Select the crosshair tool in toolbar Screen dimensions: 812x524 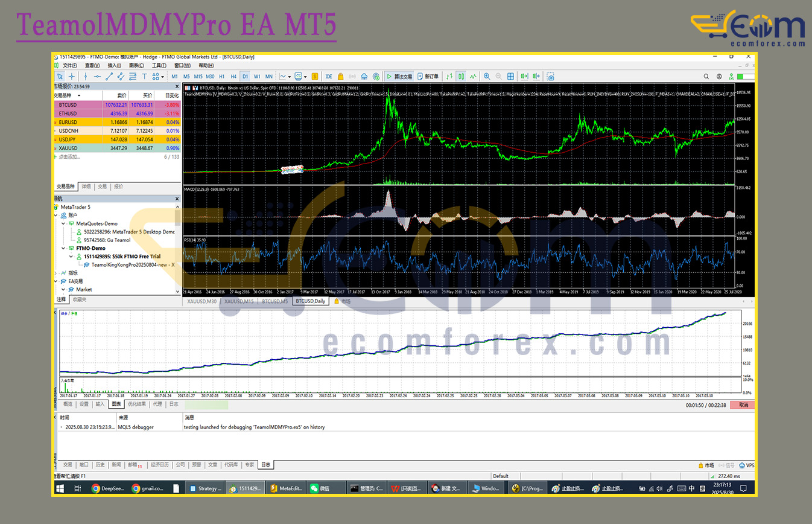click(x=72, y=77)
